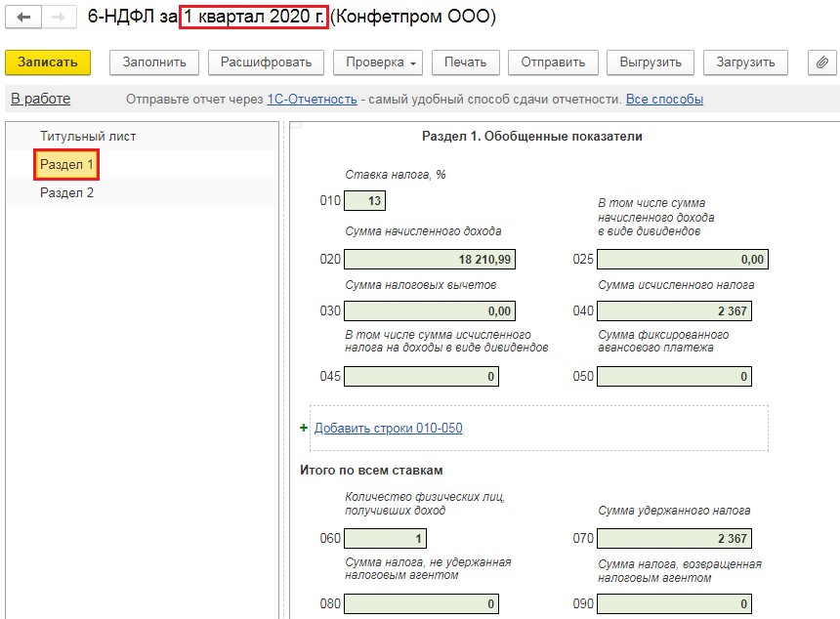Screen dimensions: 840x619
Task: Click field 060 number of individuals
Action: point(385,539)
